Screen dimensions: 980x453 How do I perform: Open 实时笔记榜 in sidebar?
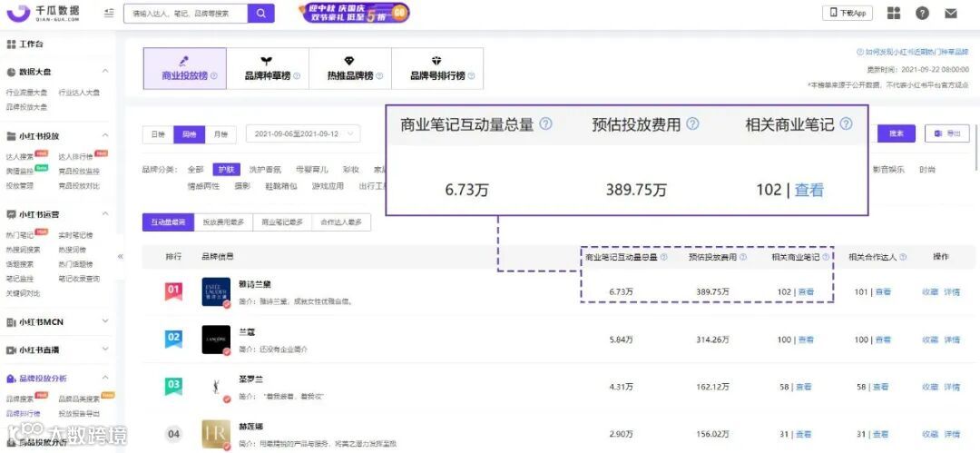click(75, 235)
